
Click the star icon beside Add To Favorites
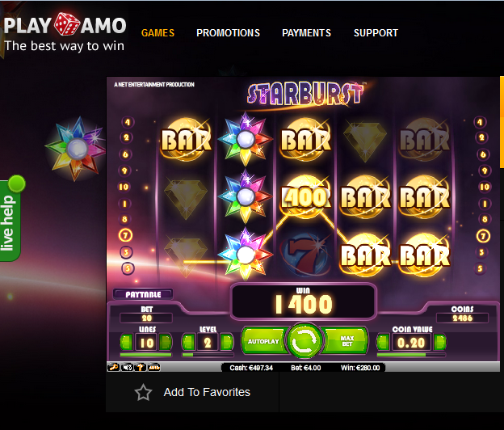[x=143, y=392]
